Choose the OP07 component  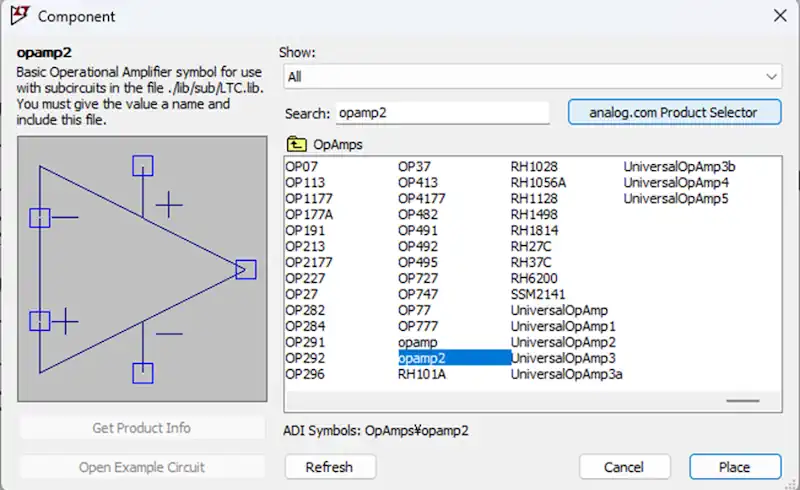click(x=301, y=166)
